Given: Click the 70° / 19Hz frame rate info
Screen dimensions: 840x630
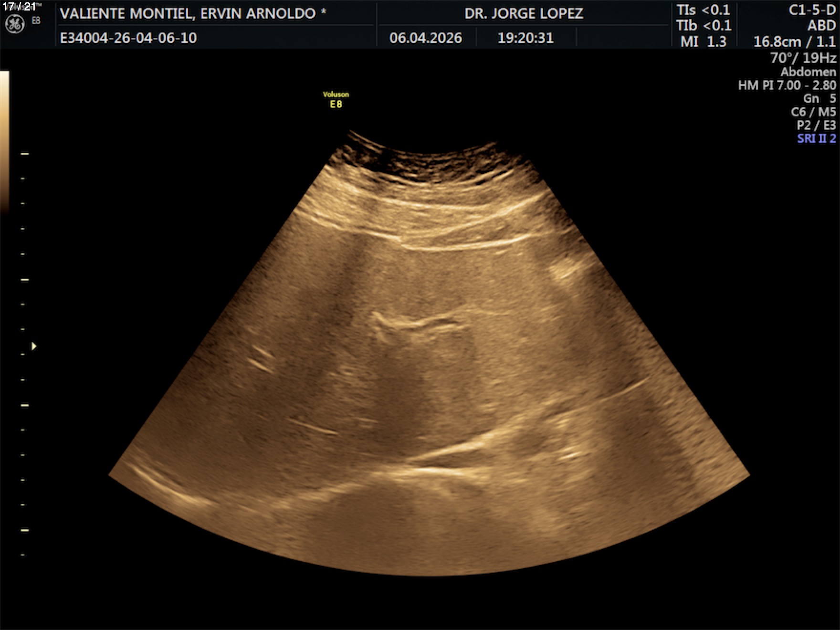Looking at the screenshot, I should pyautogui.click(x=803, y=58).
